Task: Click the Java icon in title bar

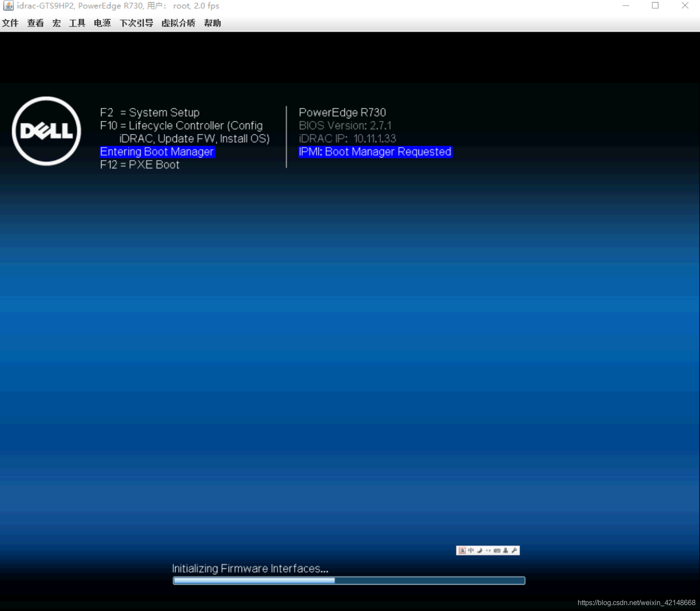Action: 8,6
